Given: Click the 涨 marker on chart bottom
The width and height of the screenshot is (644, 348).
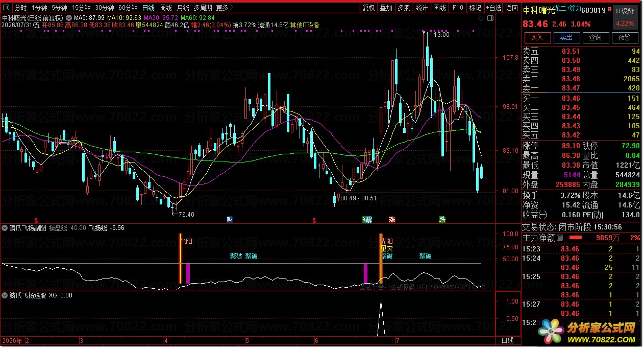Looking at the screenshot, I should coord(392,219).
